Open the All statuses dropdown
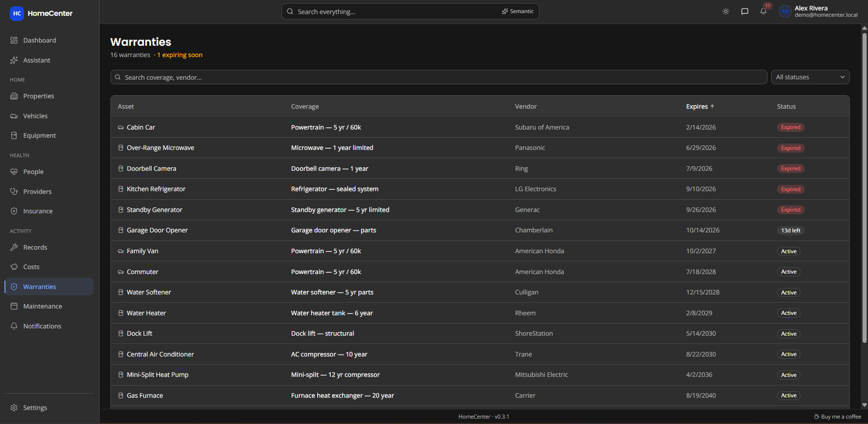 click(810, 77)
